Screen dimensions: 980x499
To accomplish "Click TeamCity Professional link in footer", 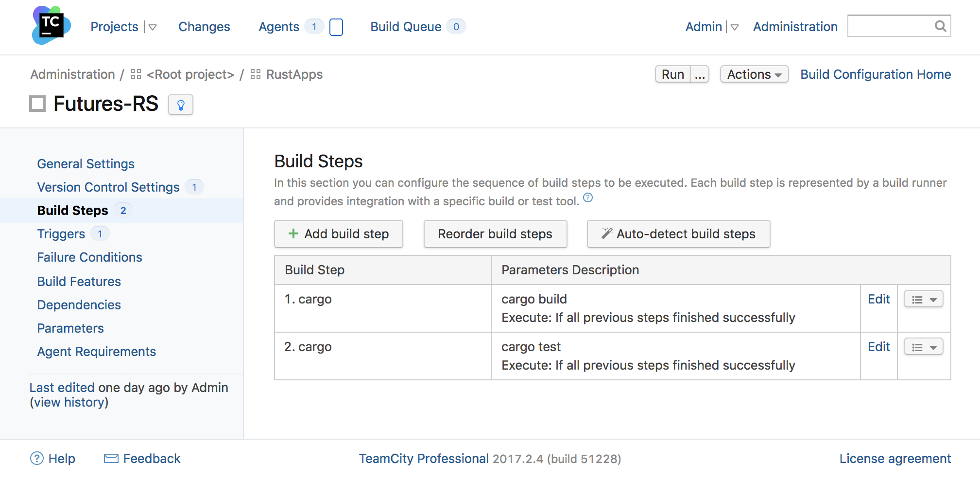I will (424, 459).
